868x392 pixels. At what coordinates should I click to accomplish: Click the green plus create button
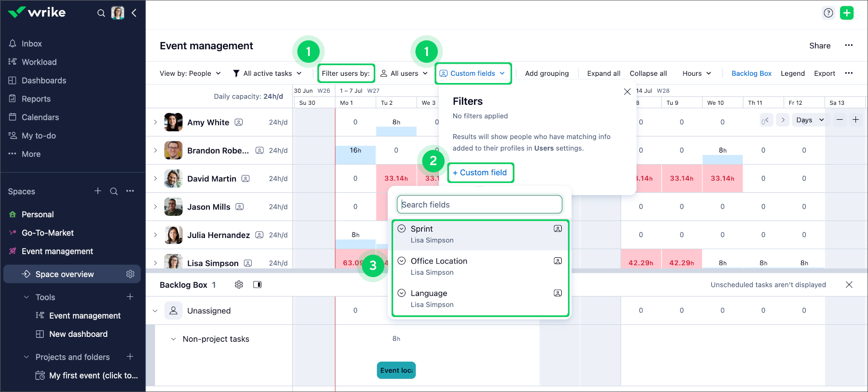pos(847,13)
